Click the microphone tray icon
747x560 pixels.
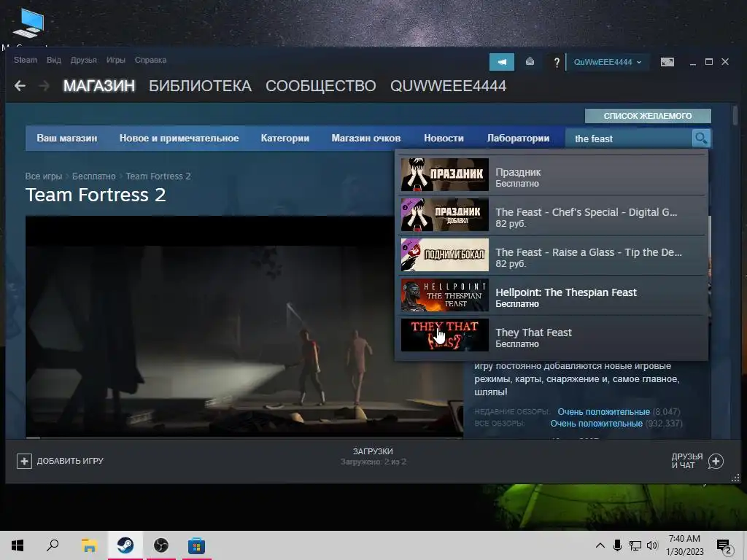click(x=617, y=545)
